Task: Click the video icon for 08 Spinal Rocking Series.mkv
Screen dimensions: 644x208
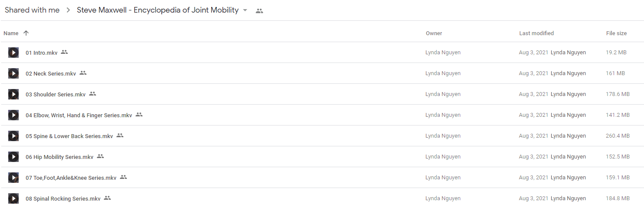Action: pyautogui.click(x=13, y=198)
